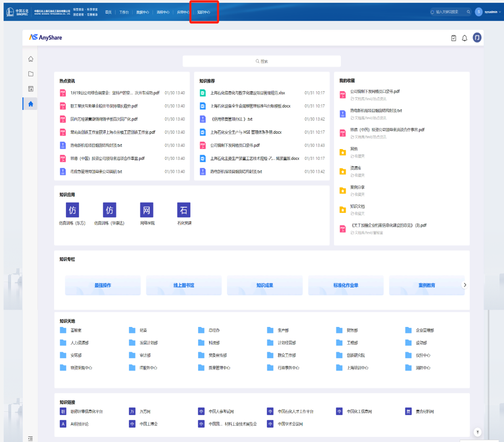Open the task clipboard icon beside the bell

tap(454, 38)
